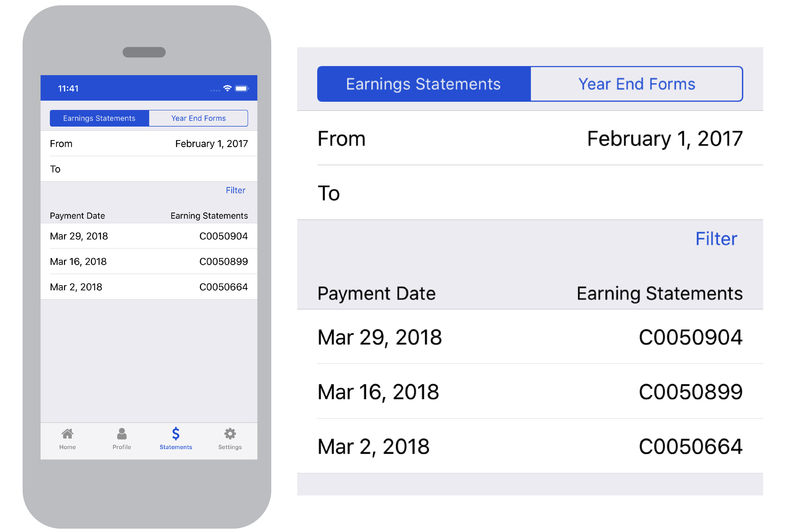Set the To date in enlarged view

530,193
